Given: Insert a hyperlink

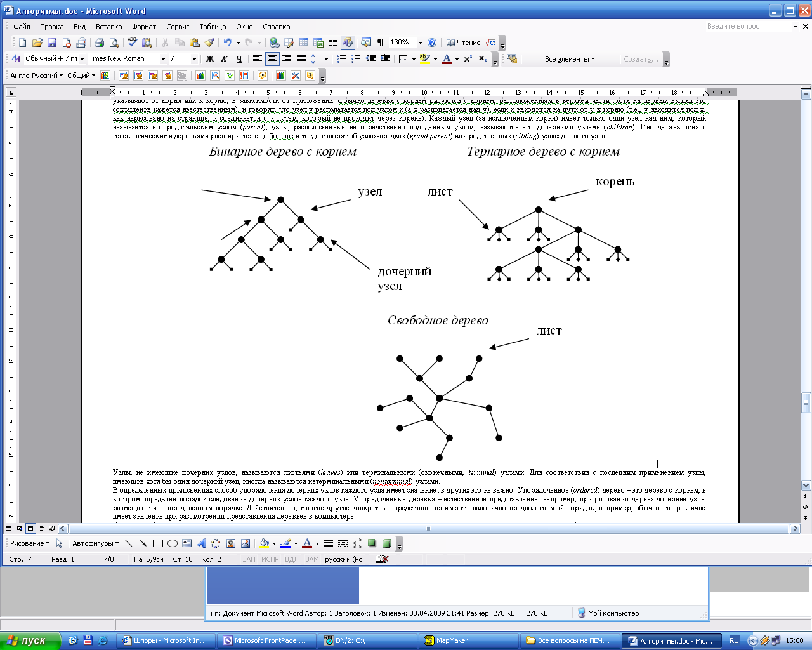Looking at the screenshot, I should point(274,43).
